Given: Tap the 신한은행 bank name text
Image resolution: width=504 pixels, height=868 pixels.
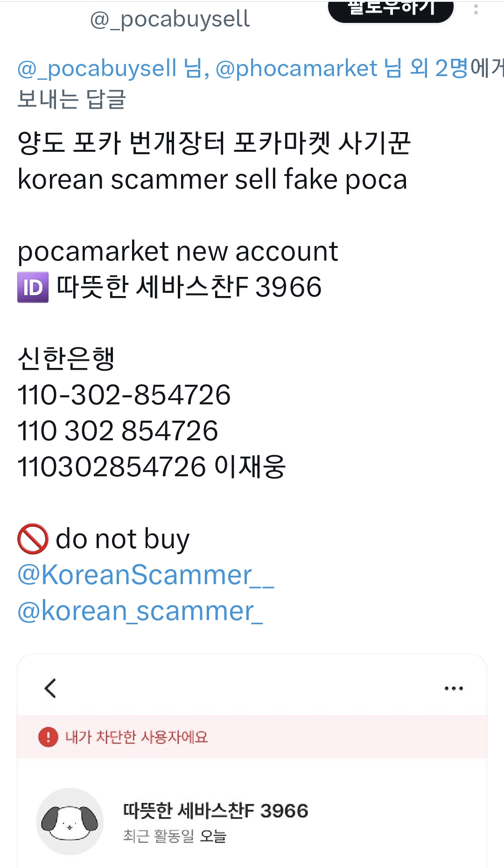Looking at the screenshot, I should pyautogui.click(x=66, y=359).
